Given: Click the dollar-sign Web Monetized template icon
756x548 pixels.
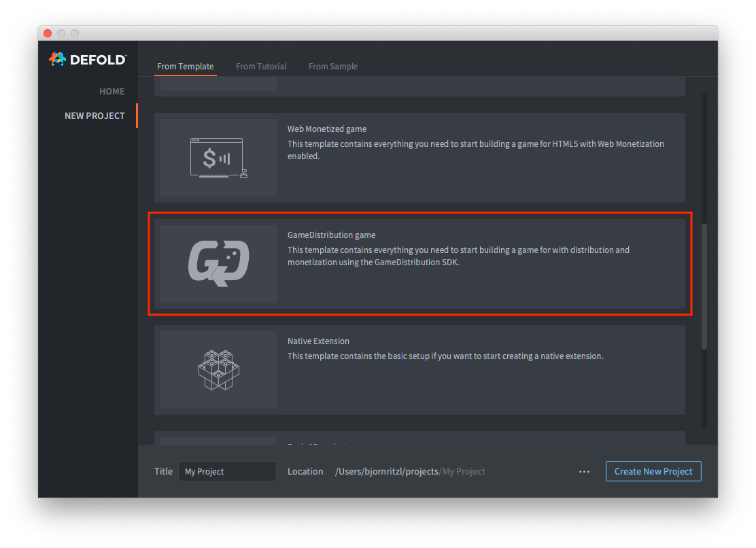Looking at the screenshot, I should point(217,157).
